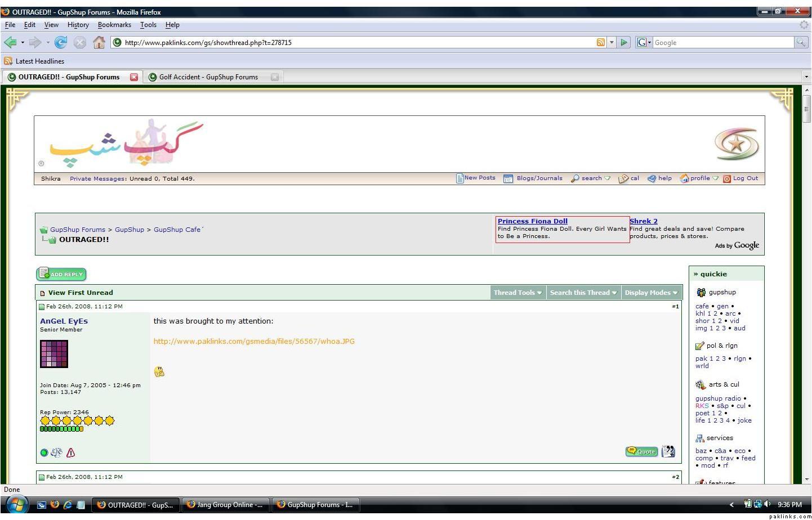Screen dimensions: 812x520
Task: Click the report post warning triangle icon
Action: (x=70, y=452)
